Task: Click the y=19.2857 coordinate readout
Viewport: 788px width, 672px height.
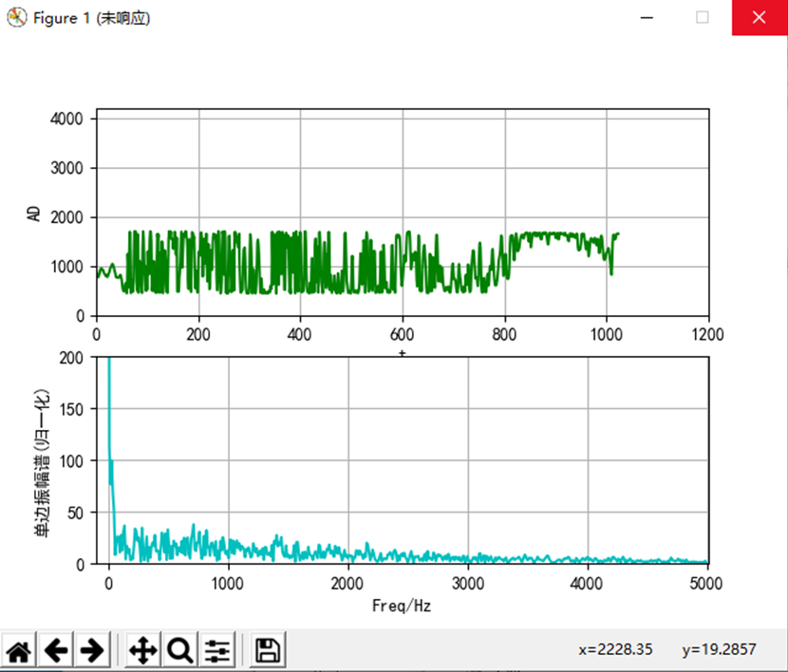Action: [x=719, y=649]
